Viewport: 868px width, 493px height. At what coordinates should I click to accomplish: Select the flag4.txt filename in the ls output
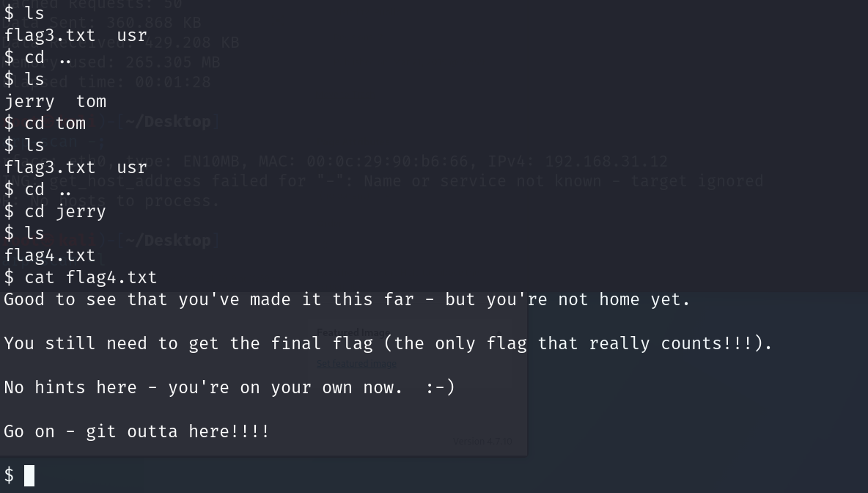50,255
